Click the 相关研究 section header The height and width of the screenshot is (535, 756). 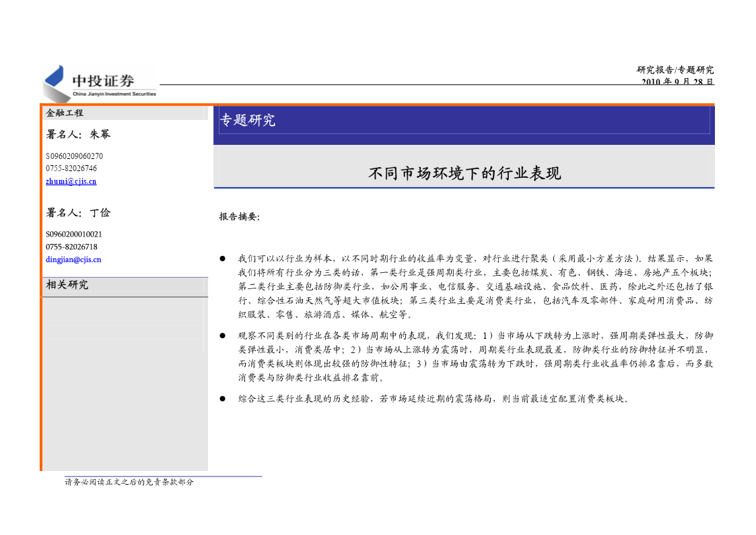[67, 285]
